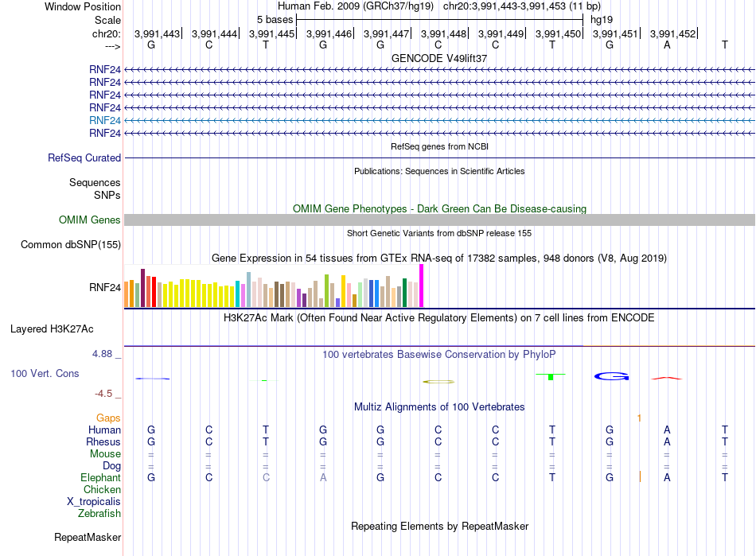Click the green T logo in conservation track
The height and width of the screenshot is (556, 756).
click(551, 376)
